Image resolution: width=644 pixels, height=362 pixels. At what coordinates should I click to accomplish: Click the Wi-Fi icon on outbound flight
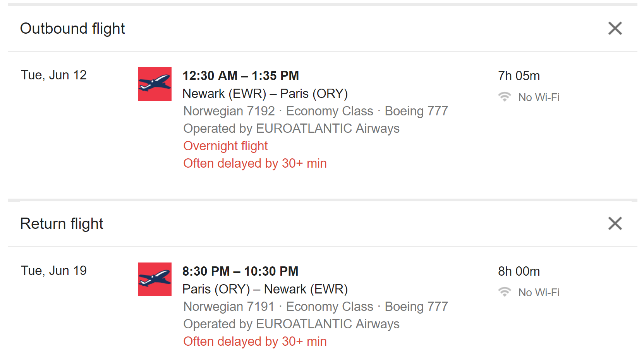[504, 97]
